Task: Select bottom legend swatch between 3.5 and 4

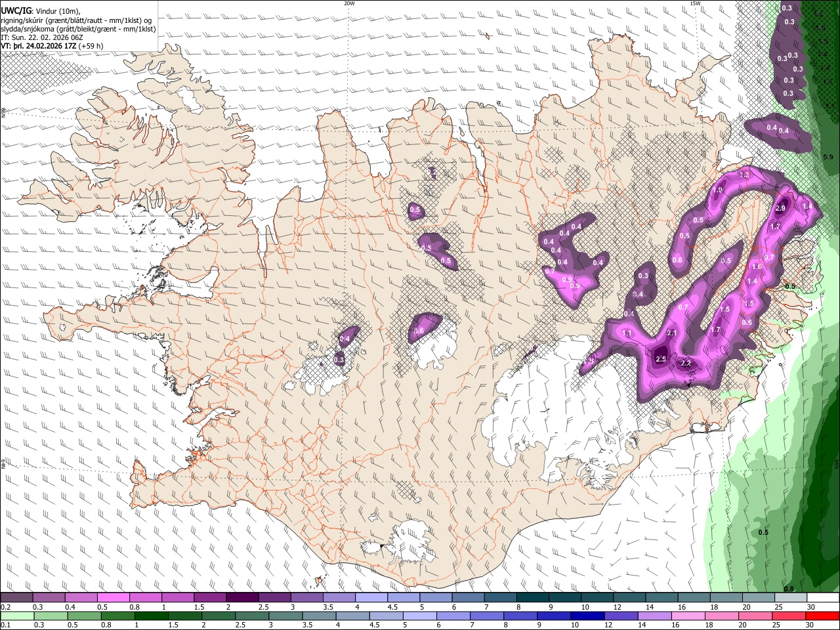Action: point(319,616)
